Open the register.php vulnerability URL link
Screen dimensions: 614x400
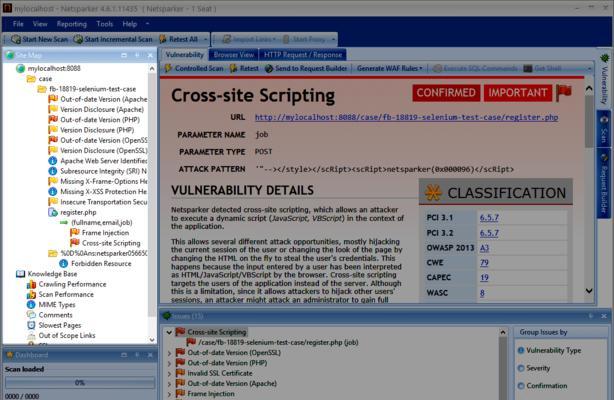point(406,117)
